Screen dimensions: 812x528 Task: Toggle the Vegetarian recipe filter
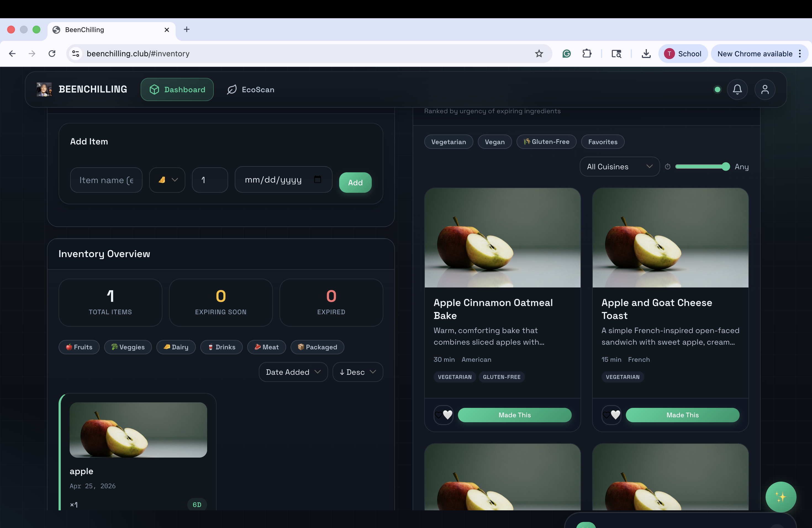point(448,142)
